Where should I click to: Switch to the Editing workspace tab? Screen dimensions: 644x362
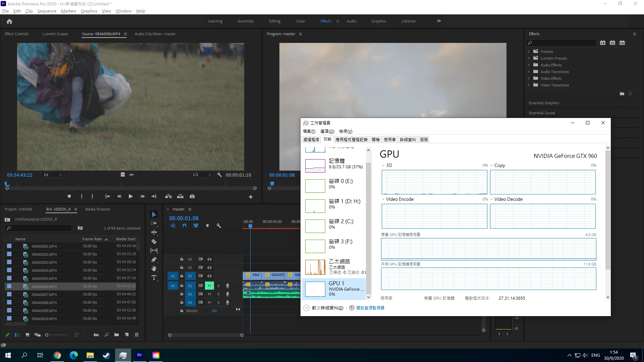274,21
